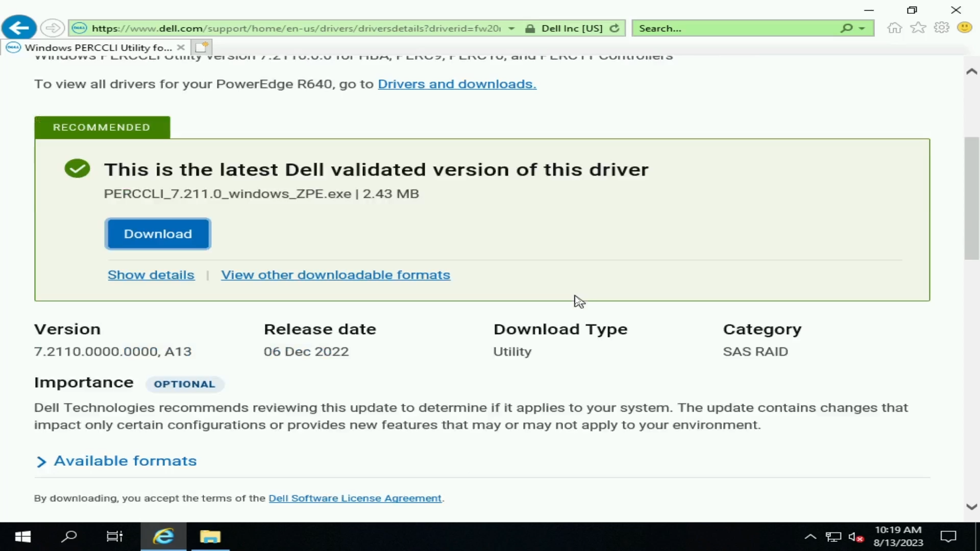Open Drivers and downloads page
The height and width of the screenshot is (551, 980).
point(456,84)
